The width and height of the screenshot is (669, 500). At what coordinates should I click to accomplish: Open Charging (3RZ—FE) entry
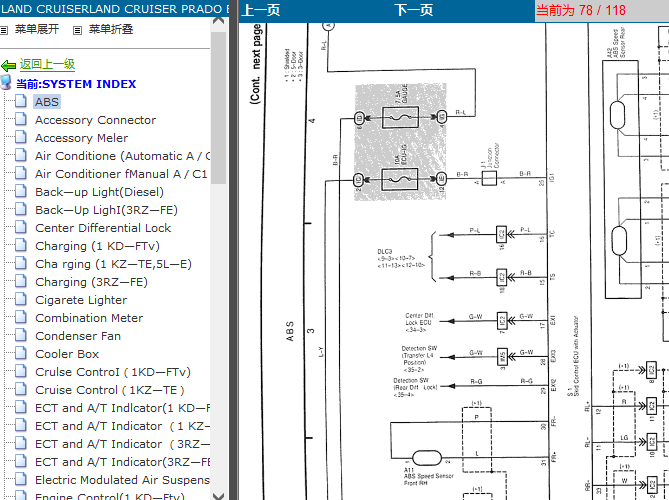[x=91, y=282]
